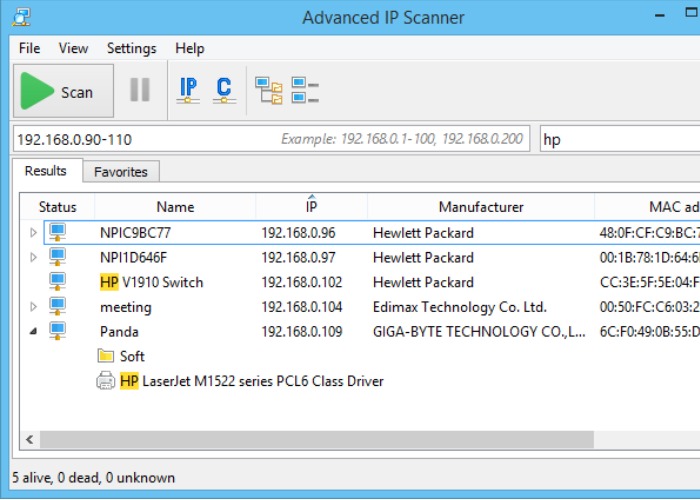The image size is (700, 500).
Task: Click the HP V1910 Switch status icon
Action: point(58,282)
